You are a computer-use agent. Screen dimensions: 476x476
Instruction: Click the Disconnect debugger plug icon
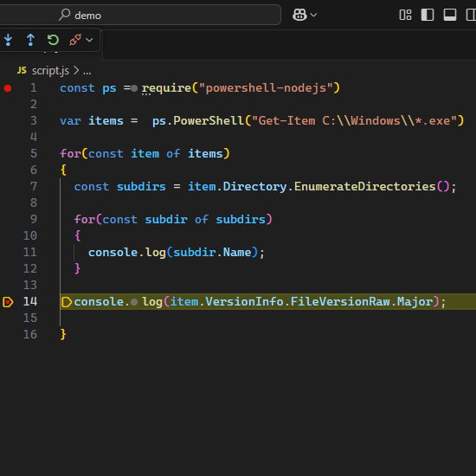coord(75,40)
